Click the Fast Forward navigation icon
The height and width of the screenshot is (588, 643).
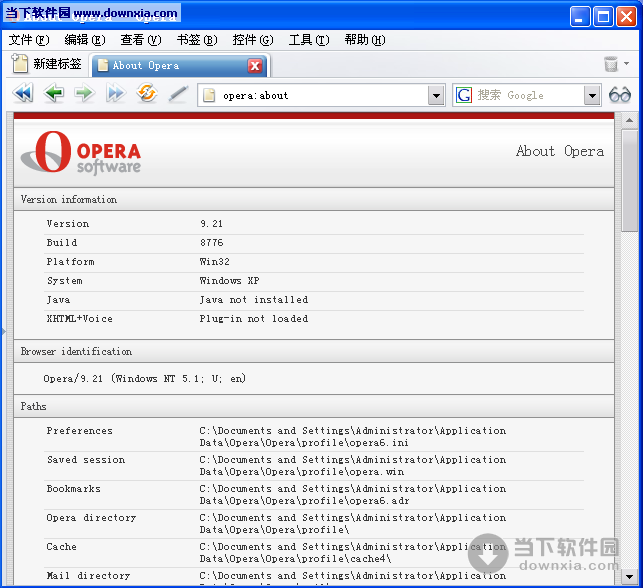pos(116,93)
